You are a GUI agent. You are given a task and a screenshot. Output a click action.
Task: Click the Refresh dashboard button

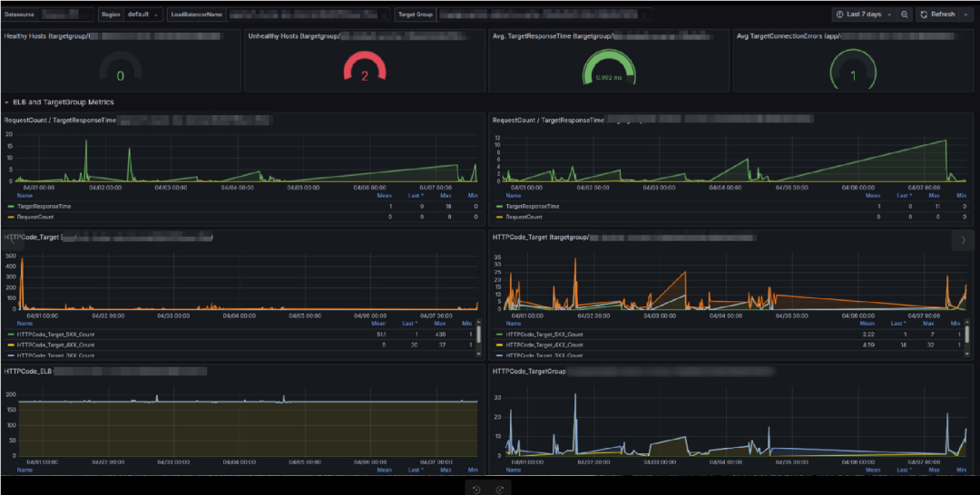[x=937, y=15]
